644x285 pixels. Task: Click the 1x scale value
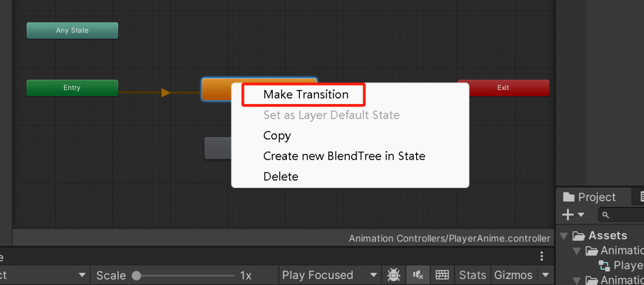246,275
